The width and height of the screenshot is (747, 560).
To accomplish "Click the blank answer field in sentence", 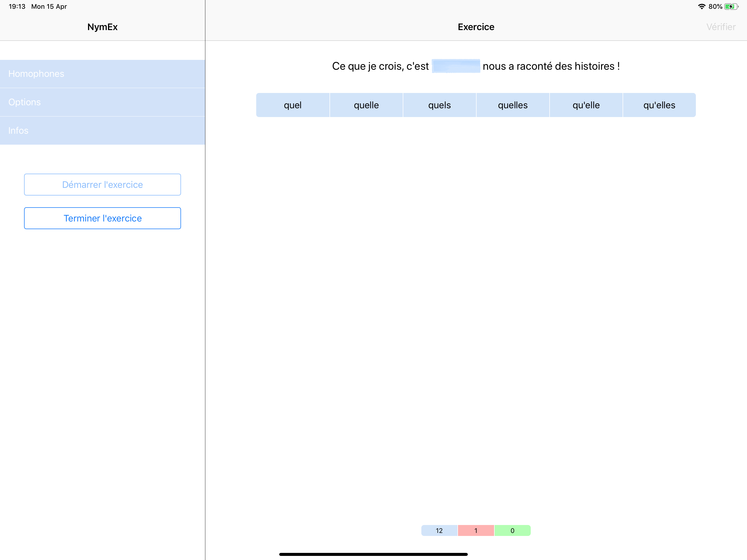I will point(456,66).
